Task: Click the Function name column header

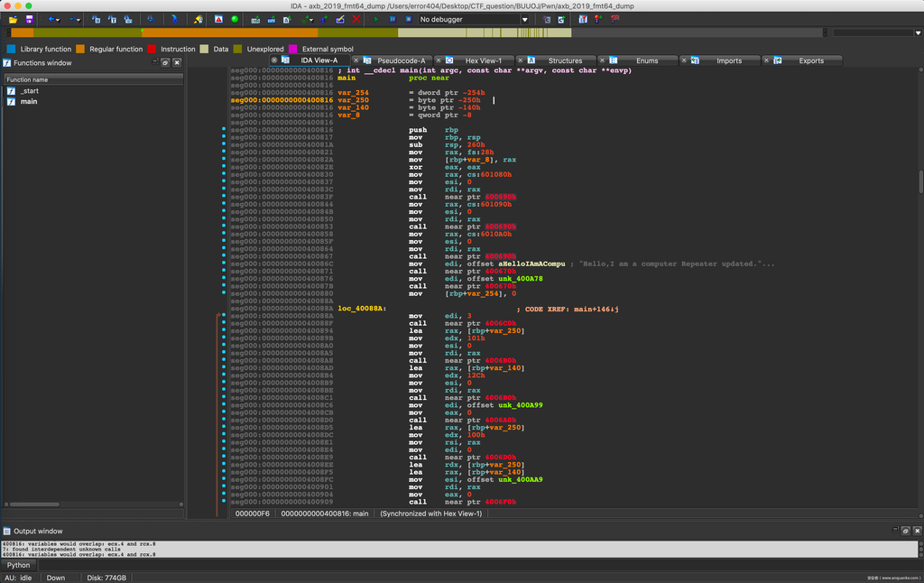Action: (x=27, y=79)
